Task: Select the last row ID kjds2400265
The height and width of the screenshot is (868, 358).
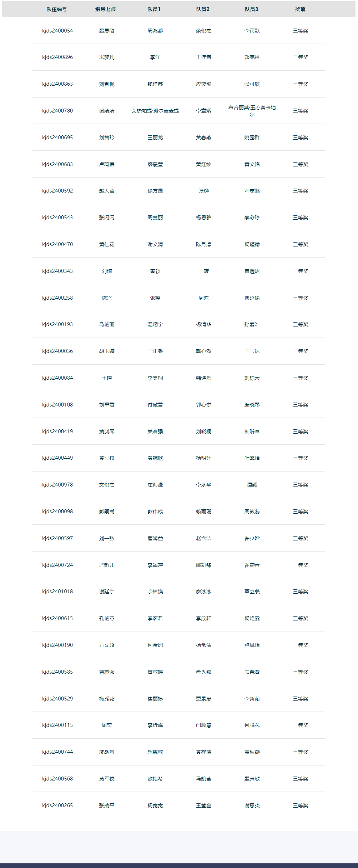Action: 57,805
